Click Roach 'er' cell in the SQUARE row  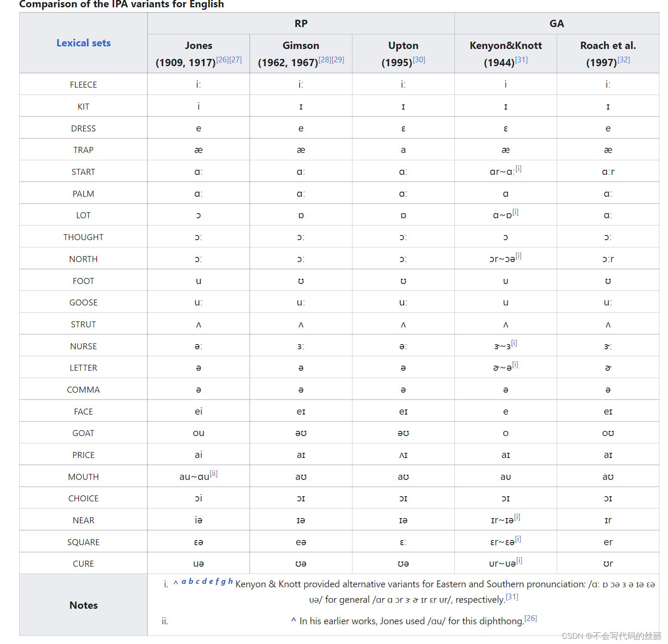pyautogui.click(x=608, y=542)
